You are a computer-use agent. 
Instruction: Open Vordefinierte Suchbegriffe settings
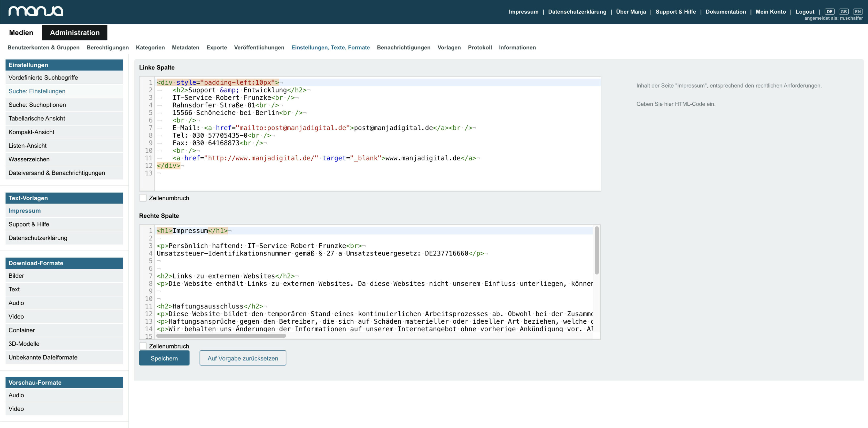[64, 77]
